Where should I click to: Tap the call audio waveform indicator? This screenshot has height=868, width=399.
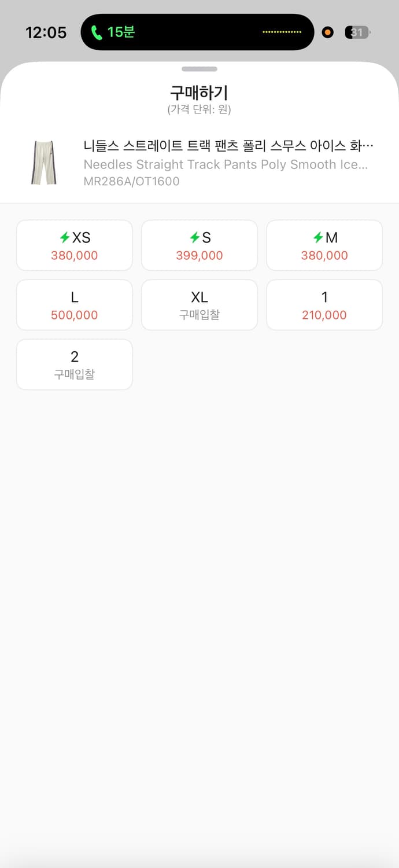[282, 32]
